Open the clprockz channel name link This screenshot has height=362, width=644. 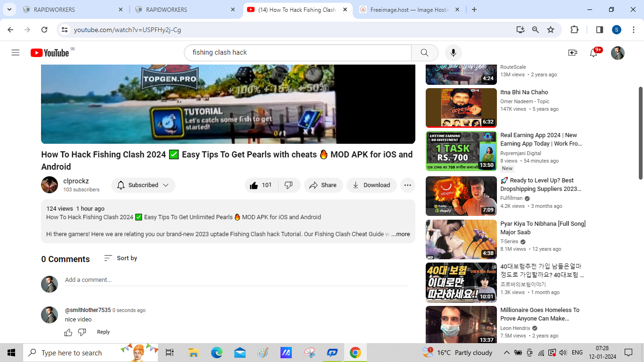click(76, 181)
